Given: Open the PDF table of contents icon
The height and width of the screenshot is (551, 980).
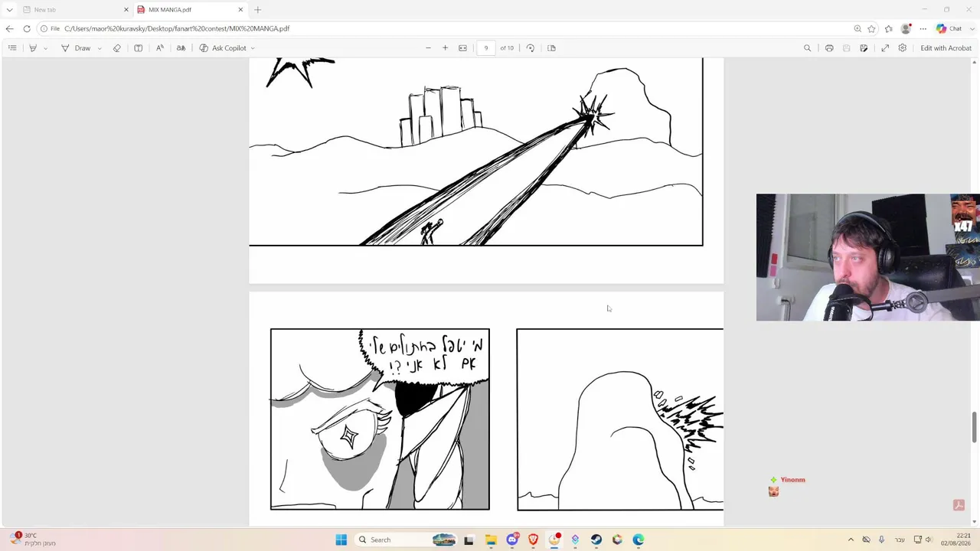Looking at the screenshot, I should [x=12, y=48].
